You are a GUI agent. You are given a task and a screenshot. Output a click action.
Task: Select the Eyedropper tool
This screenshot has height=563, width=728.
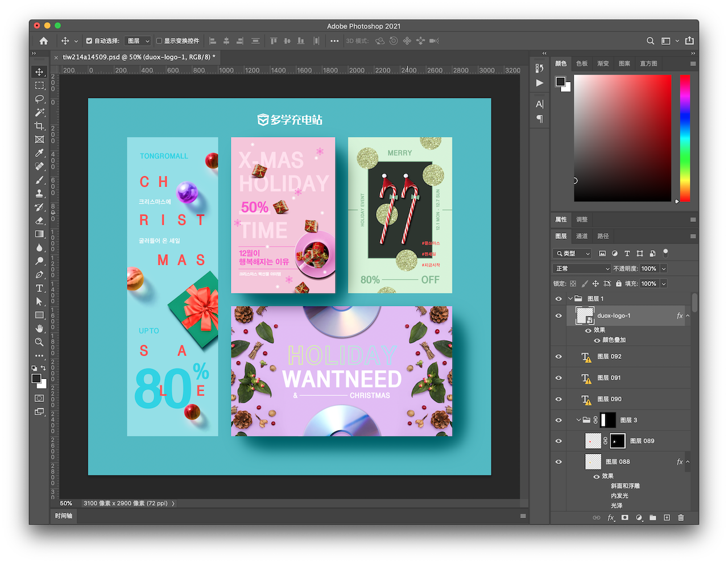tap(39, 153)
